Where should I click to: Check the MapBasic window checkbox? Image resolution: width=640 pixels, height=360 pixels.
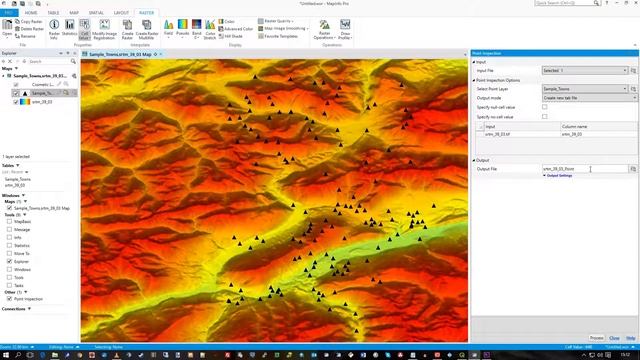pos(9,221)
